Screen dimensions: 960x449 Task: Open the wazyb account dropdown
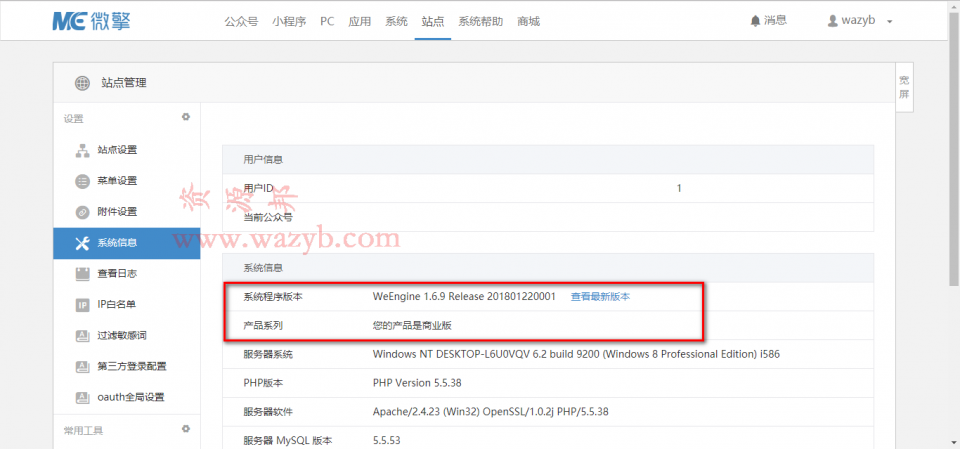[860, 21]
